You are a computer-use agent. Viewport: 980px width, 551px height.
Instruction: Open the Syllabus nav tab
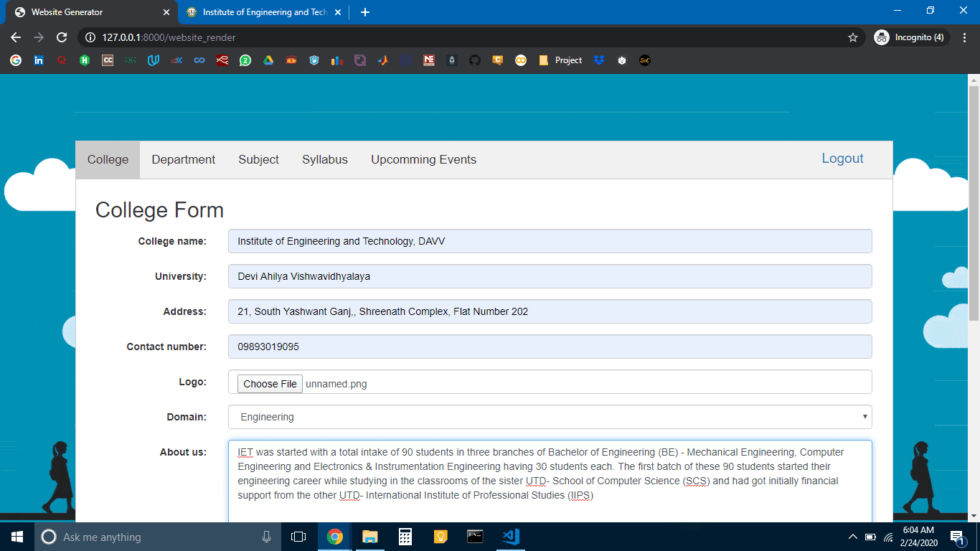(x=325, y=160)
